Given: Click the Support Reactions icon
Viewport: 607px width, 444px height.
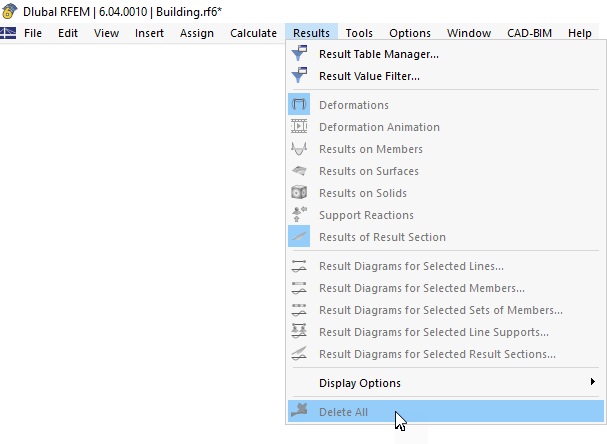Looking at the screenshot, I should click(x=299, y=215).
